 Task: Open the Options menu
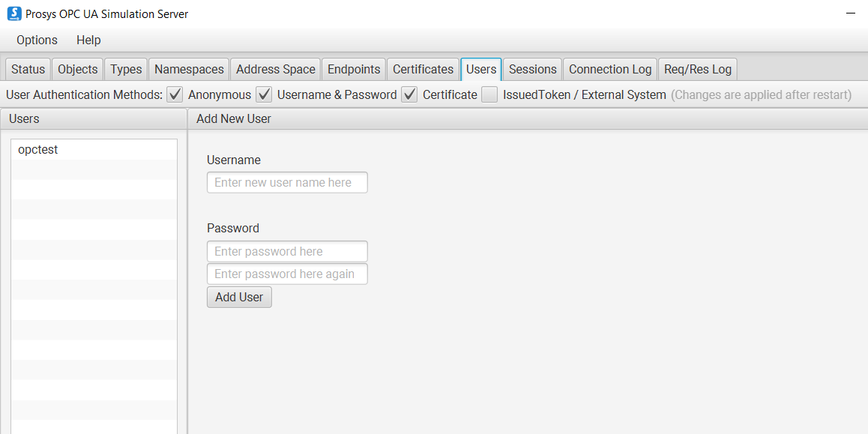(37, 40)
